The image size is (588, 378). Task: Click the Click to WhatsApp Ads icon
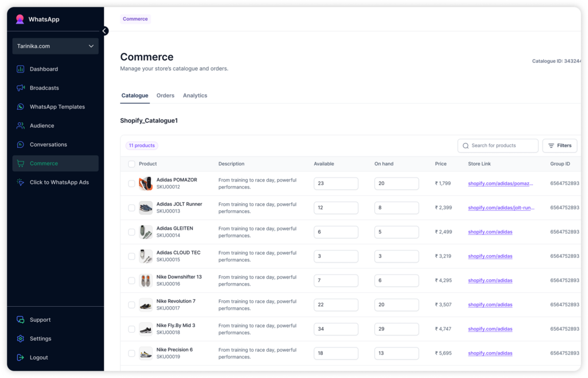[x=20, y=182]
